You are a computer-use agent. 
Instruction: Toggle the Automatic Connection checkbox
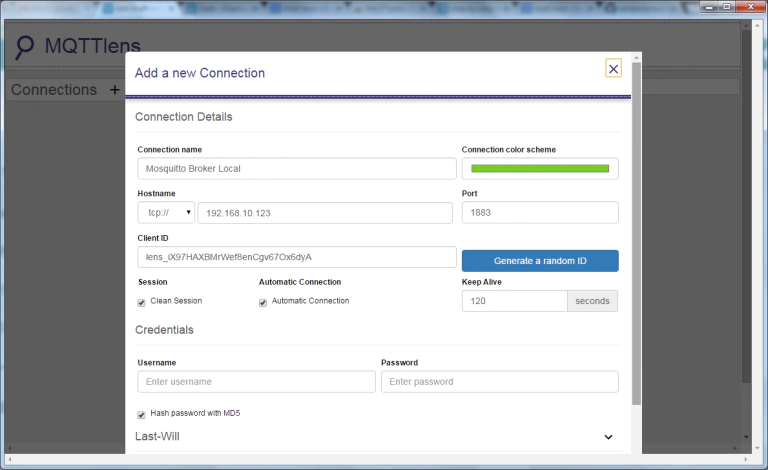pos(263,303)
